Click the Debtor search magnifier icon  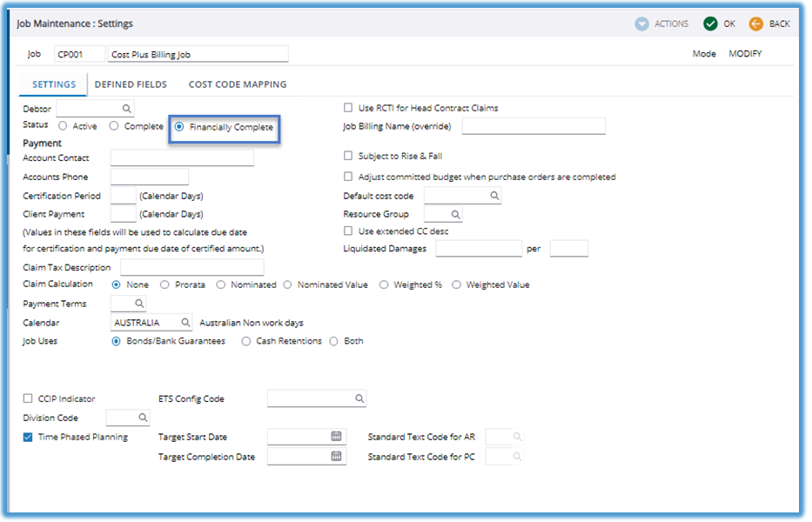126,109
